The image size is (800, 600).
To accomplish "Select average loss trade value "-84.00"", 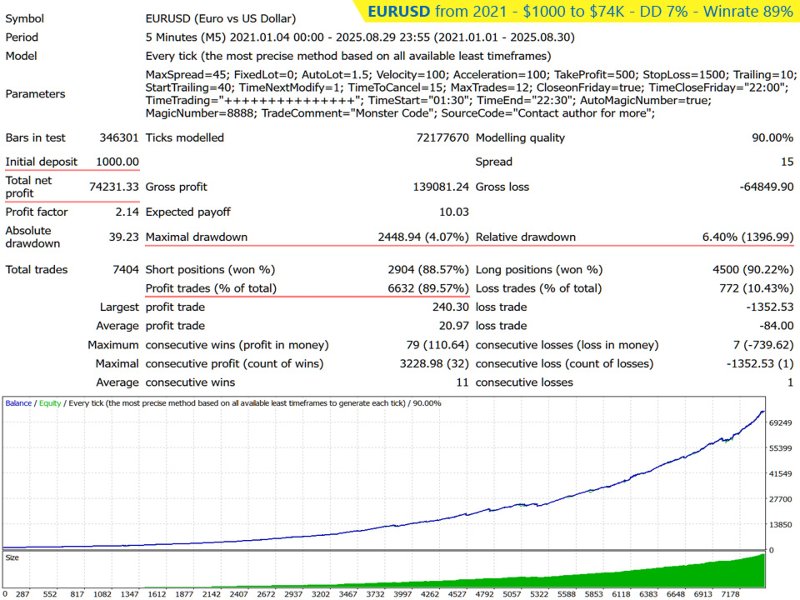I will coord(776,326).
